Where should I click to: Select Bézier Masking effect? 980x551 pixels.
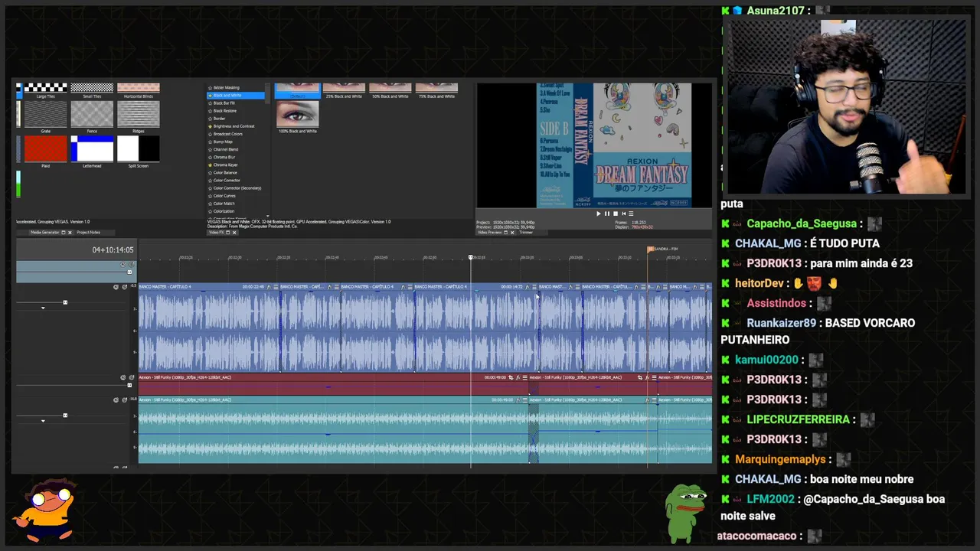[227, 88]
